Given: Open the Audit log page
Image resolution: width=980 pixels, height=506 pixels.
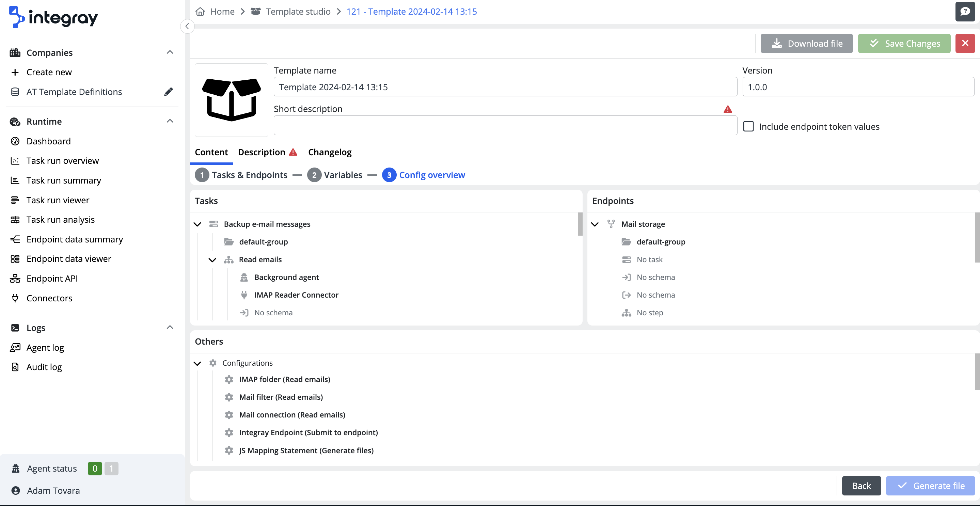Looking at the screenshot, I should [x=44, y=367].
